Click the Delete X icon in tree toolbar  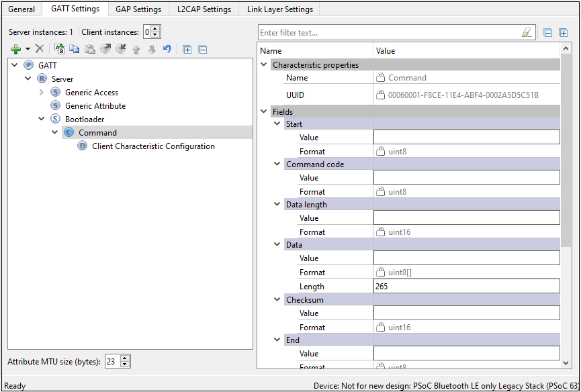coord(40,49)
